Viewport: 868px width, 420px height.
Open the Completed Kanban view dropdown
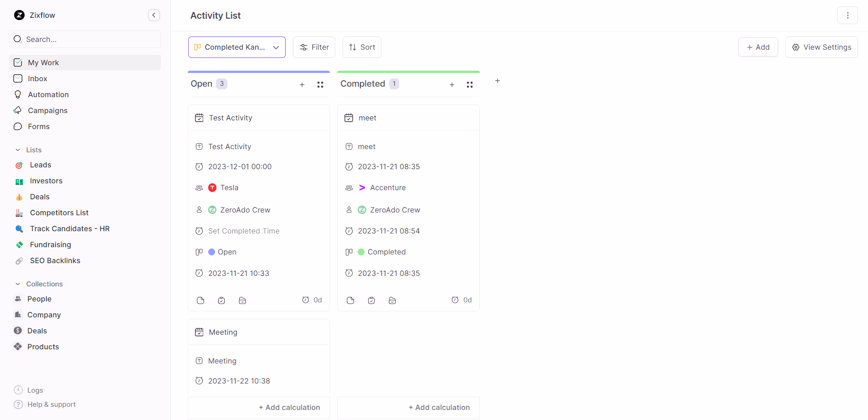tap(237, 47)
